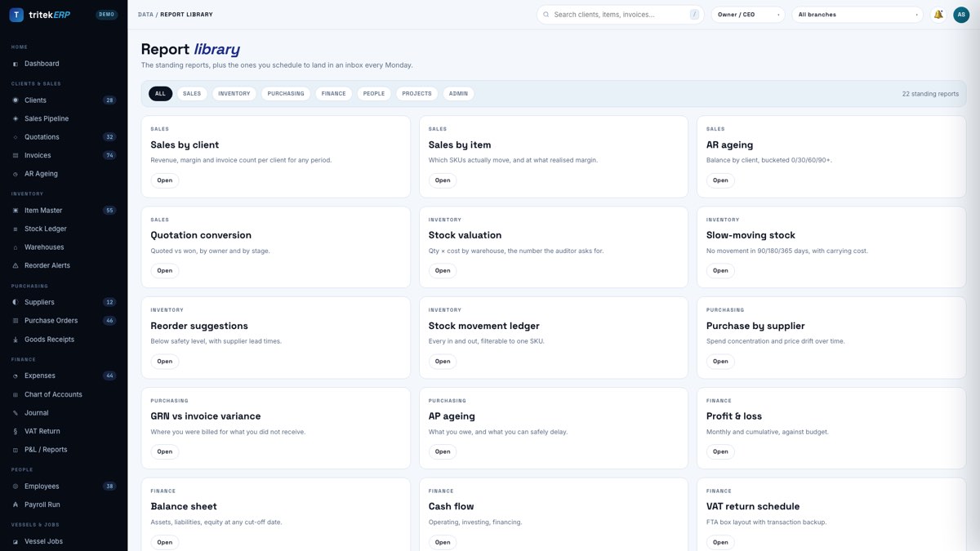This screenshot has width=980, height=551.
Task: Switch to the Admin filter tab
Action: [x=459, y=94]
